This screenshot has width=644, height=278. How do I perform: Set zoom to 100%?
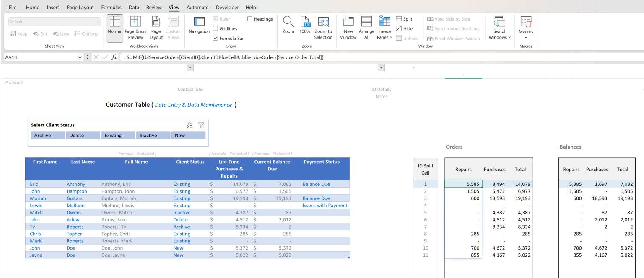pos(305,25)
